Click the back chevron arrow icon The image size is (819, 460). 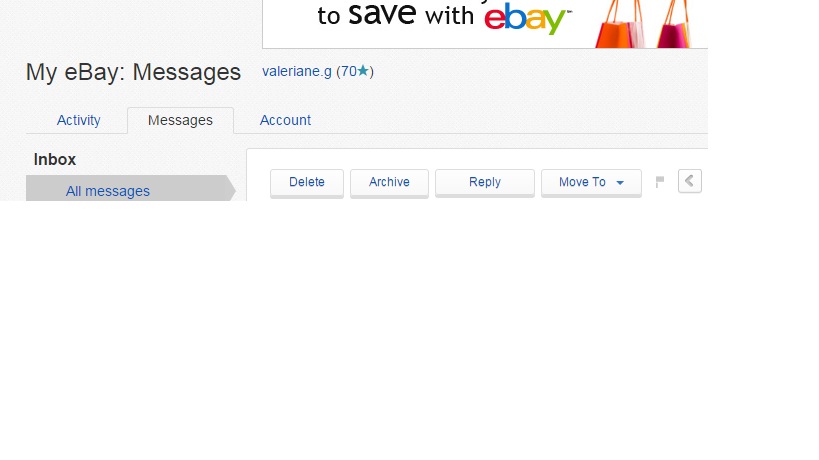click(x=689, y=181)
